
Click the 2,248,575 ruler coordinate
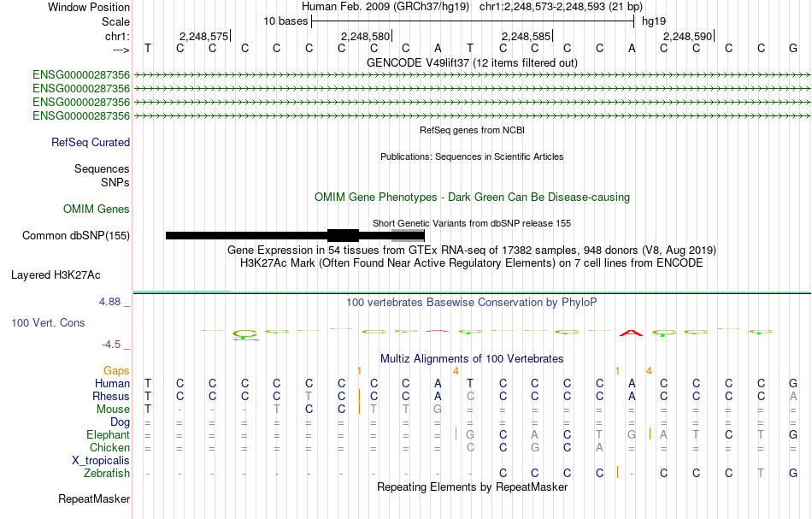tap(203, 36)
